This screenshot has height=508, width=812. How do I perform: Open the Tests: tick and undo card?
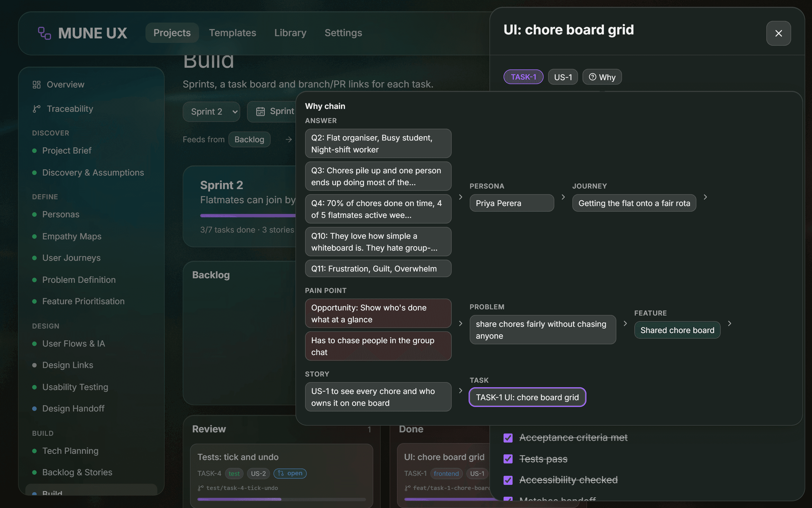click(281, 476)
